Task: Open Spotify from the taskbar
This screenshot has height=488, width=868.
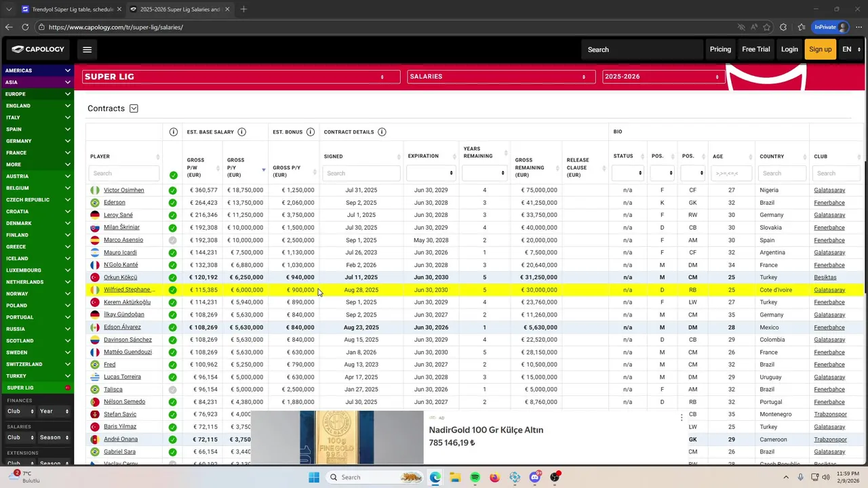Action: (475, 477)
